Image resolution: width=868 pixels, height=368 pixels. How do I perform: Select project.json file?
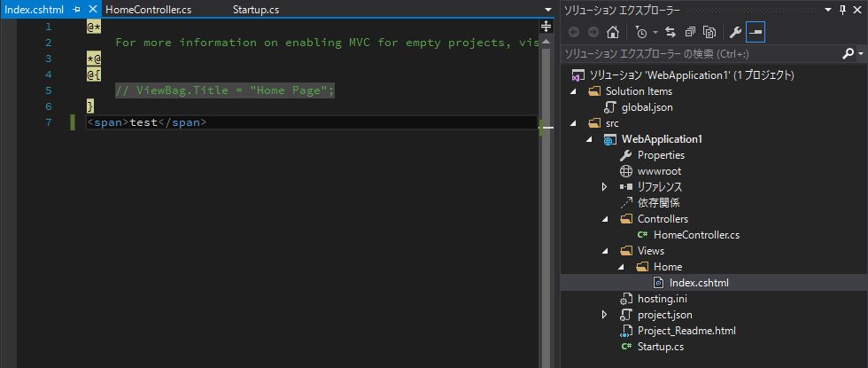click(x=665, y=315)
